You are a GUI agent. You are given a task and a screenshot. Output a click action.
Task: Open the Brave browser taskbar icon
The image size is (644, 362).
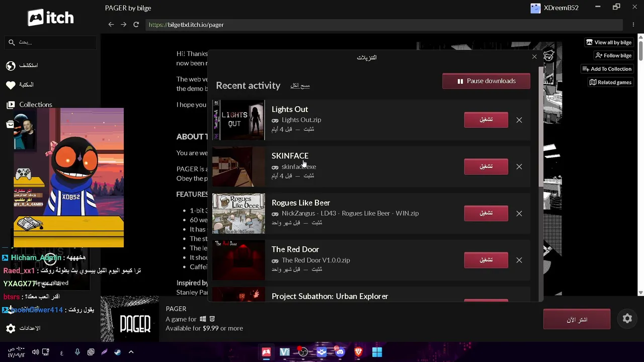pos(358,352)
